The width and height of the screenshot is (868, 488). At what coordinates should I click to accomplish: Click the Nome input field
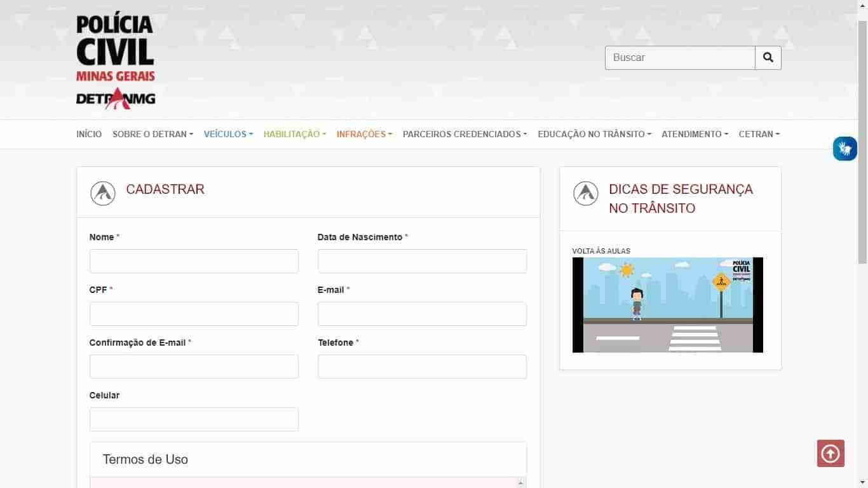click(x=194, y=261)
